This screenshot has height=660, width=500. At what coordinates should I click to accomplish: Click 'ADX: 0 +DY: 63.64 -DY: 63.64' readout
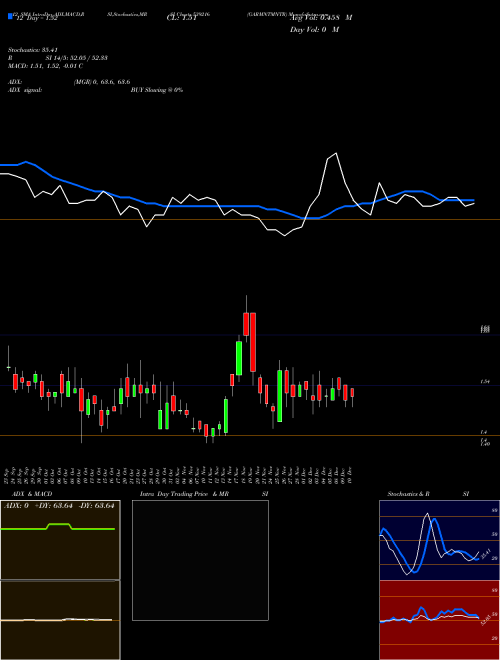(x=59, y=506)
